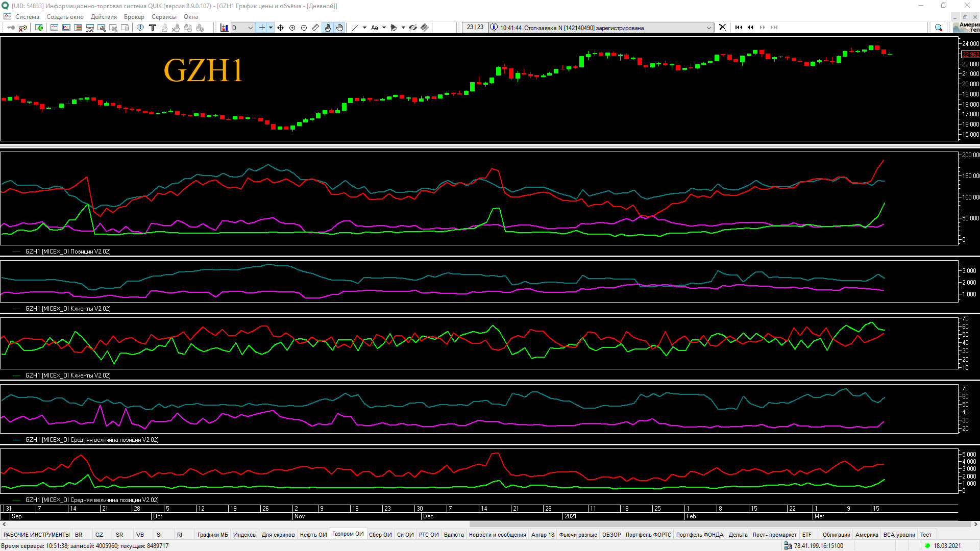Expand the message log dropdown
980x551 pixels.
pyautogui.click(x=708, y=28)
